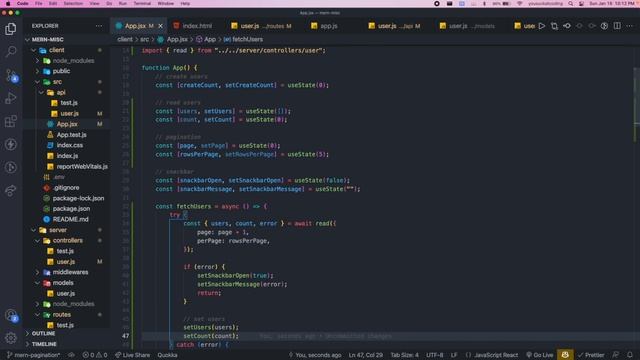Click Tab Size: 4 in status bar

[x=404, y=355]
